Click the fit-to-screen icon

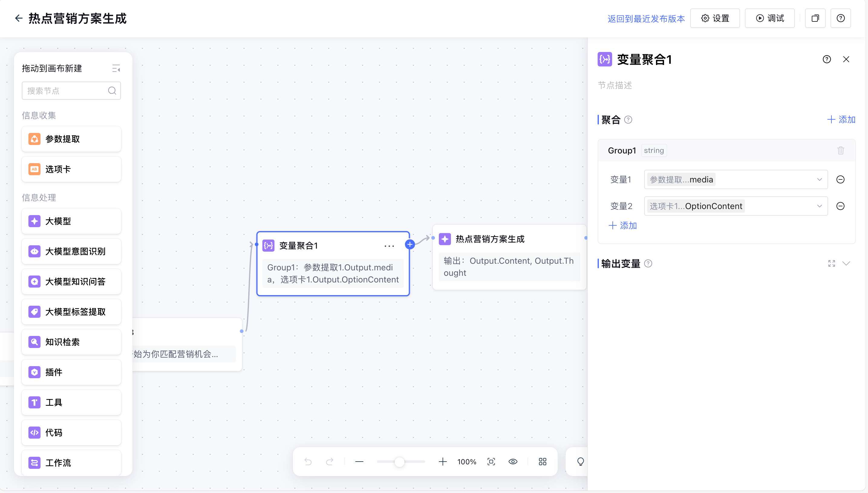point(491,462)
